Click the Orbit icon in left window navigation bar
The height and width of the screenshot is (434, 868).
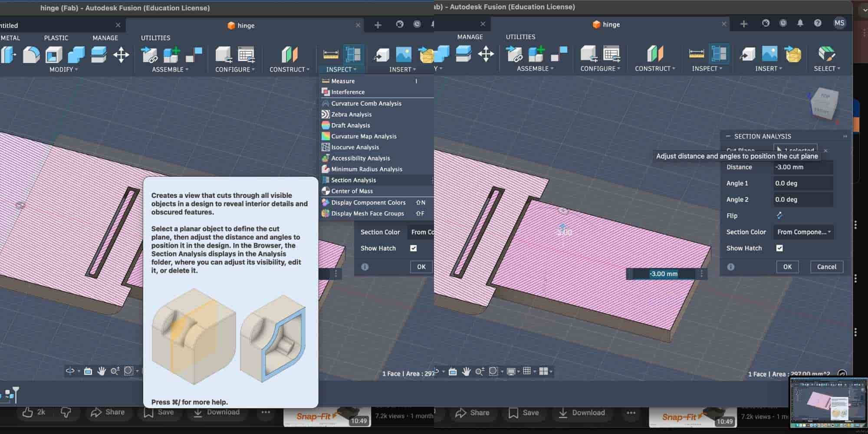coord(70,371)
